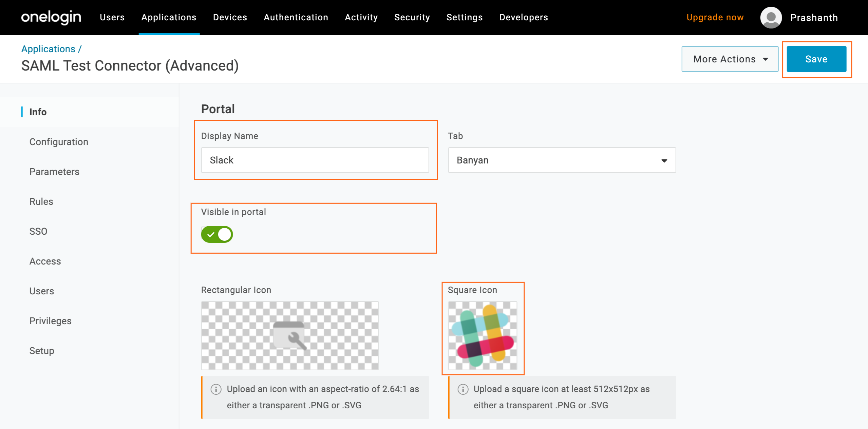Click the More Actions dropdown arrow

(x=766, y=59)
